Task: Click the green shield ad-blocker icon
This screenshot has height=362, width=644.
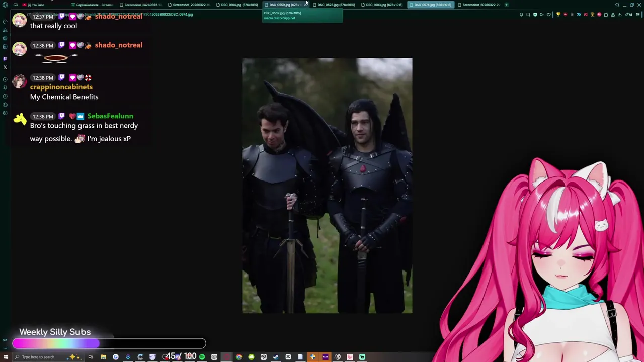Action: click(x=535, y=15)
